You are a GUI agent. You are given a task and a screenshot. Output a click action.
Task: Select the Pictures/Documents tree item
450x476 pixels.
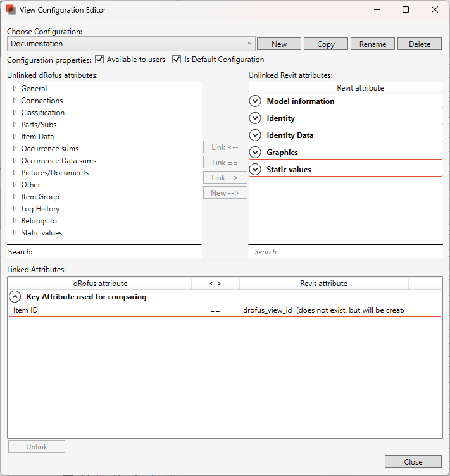[54, 173]
